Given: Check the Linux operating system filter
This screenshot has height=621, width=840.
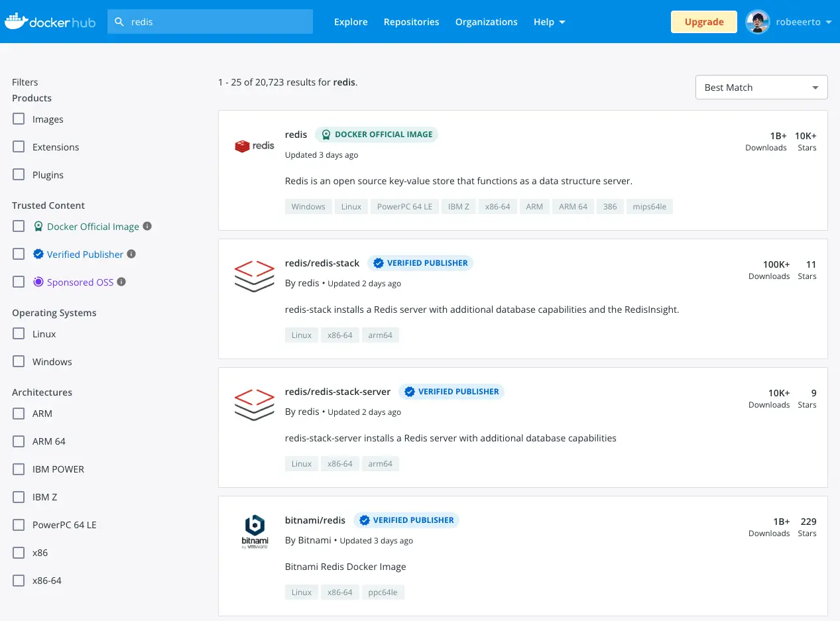Looking at the screenshot, I should [19, 334].
